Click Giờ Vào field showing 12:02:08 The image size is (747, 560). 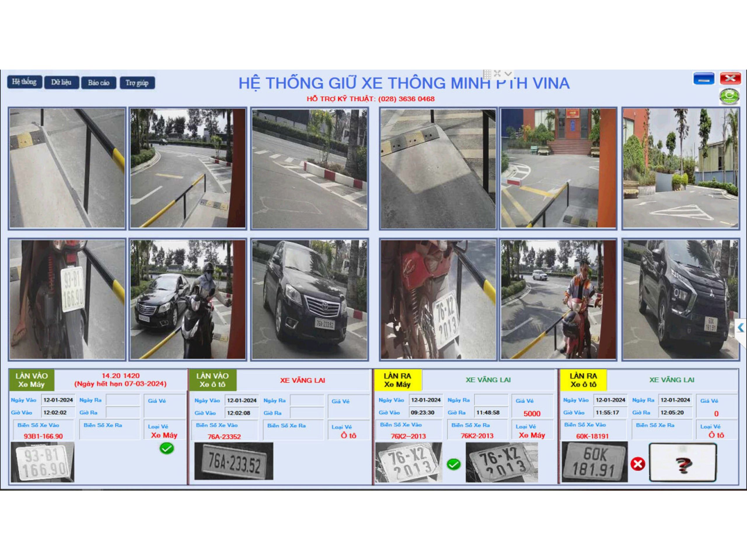[x=242, y=413]
